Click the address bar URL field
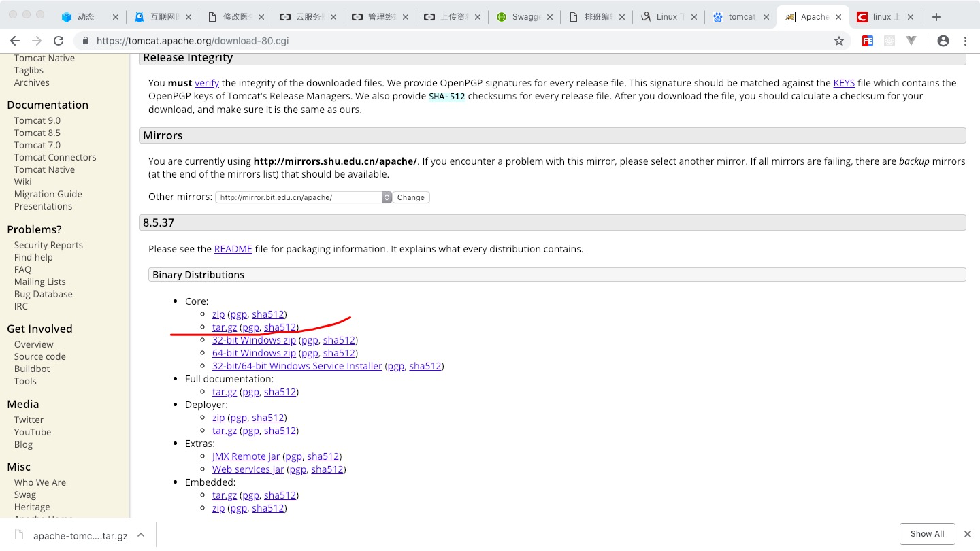This screenshot has height=551, width=980. tap(408, 41)
